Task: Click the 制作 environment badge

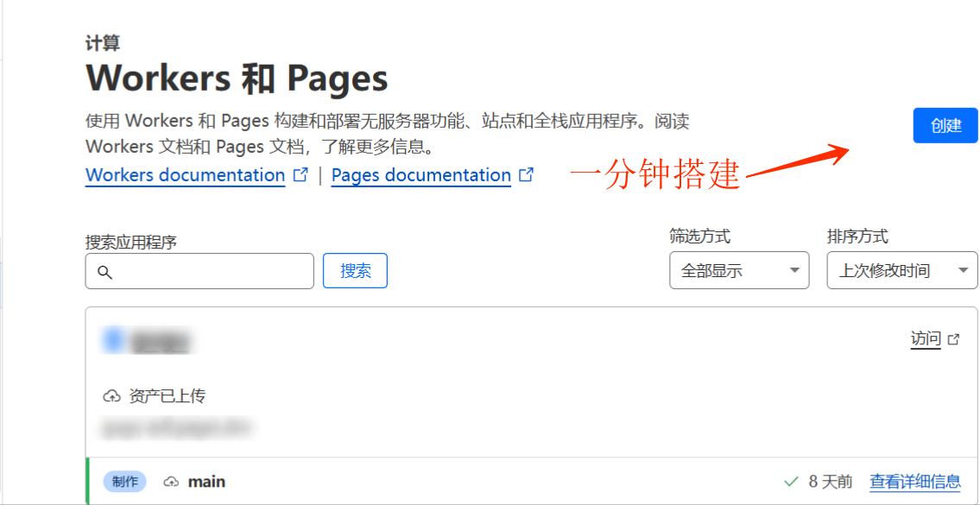Action: pyautogui.click(x=125, y=482)
